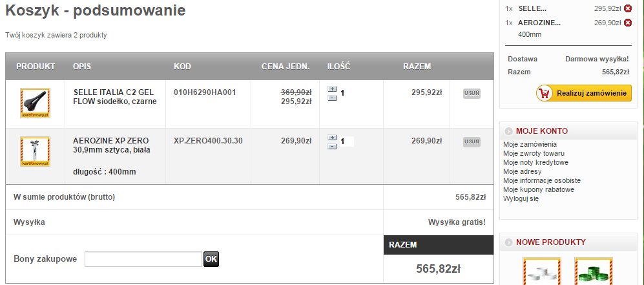Screen dimensions: 644x285
Task: Collapse the NOWE PRODUKTY panel arrow icon
Action: [509, 243]
